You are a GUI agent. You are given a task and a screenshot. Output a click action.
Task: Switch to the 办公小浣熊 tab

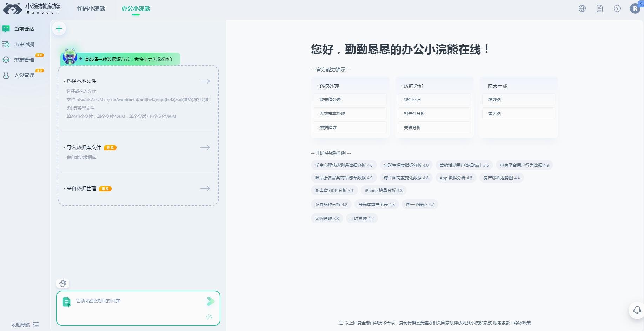point(135,9)
